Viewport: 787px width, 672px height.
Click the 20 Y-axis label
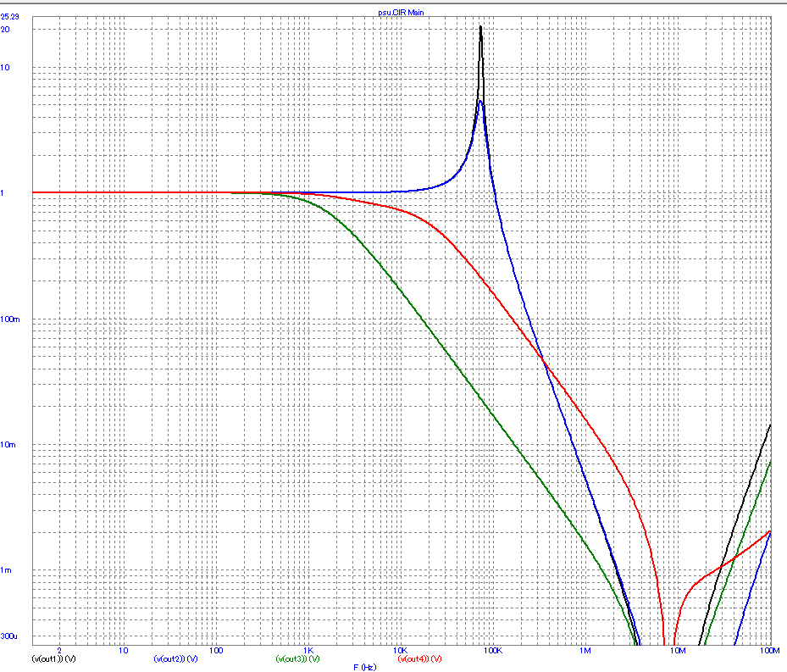5,29
